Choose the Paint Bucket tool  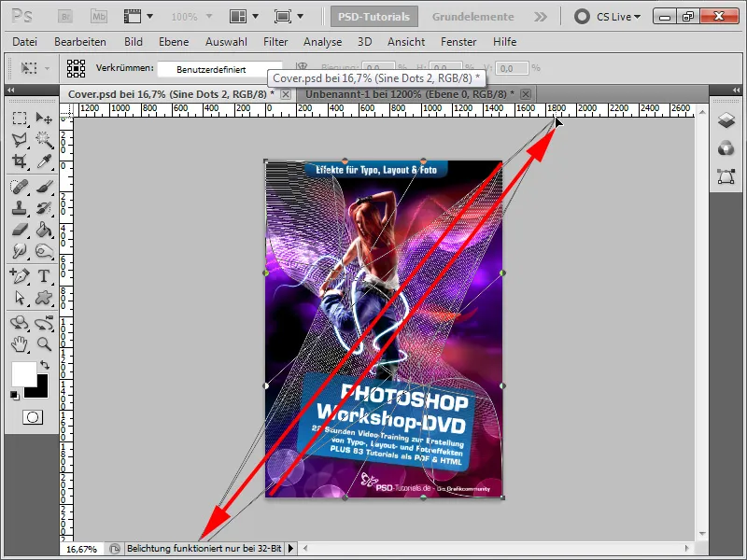[44, 230]
